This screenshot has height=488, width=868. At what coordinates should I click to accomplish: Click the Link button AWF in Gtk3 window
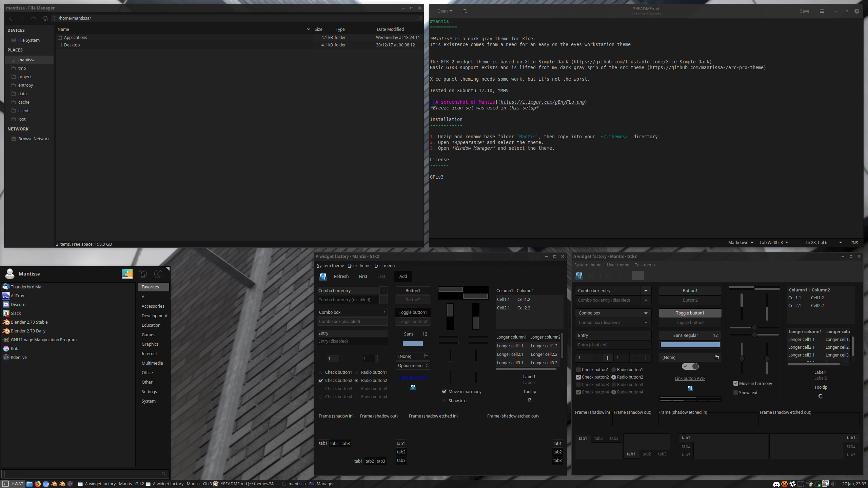[x=690, y=379]
